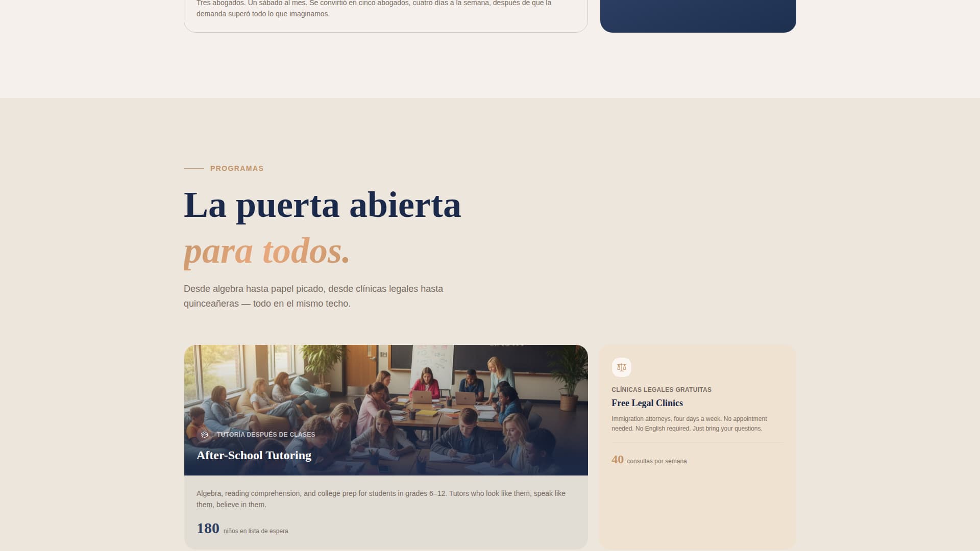The height and width of the screenshot is (551, 980).
Task: Select the testimonial quote about three lawyers
Action: click(x=374, y=8)
